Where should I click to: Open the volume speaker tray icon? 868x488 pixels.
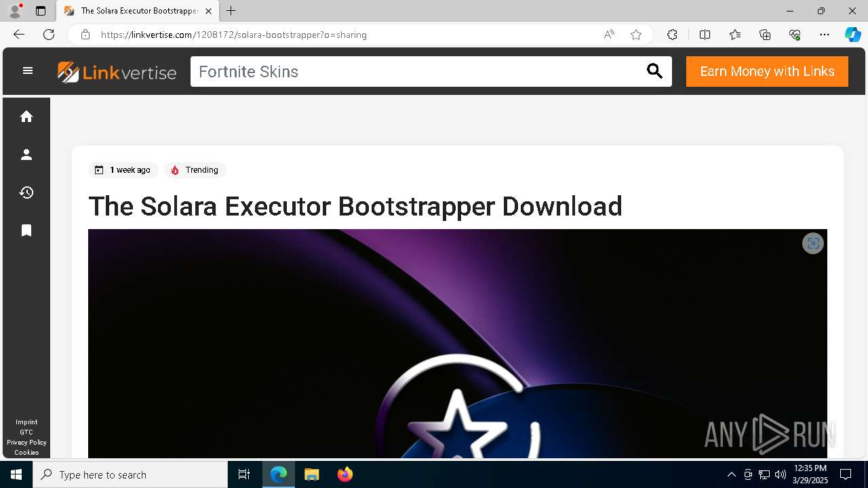pyautogui.click(x=781, y=474)
